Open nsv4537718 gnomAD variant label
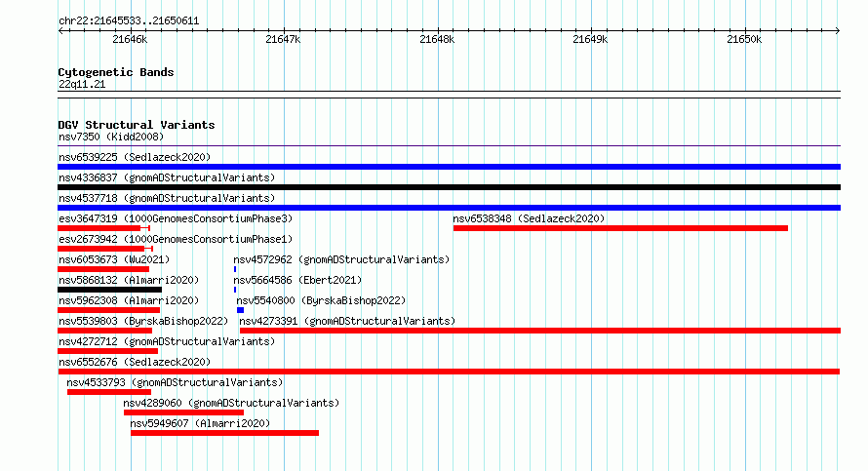 167,198
